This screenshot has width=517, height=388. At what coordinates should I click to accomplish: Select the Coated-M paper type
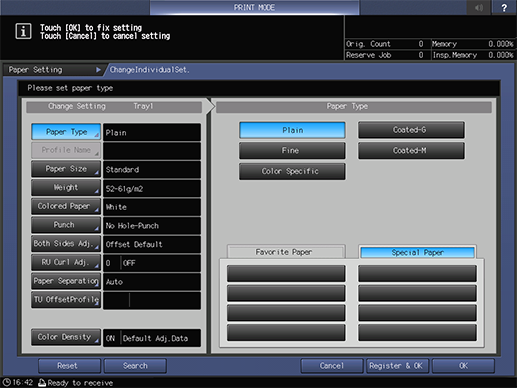coord(411,151)
